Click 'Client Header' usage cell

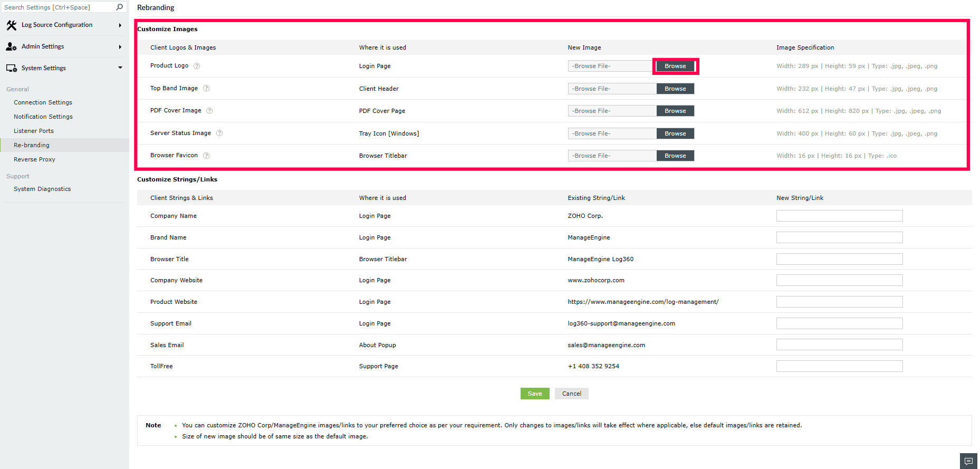click(x=379, y=89)
